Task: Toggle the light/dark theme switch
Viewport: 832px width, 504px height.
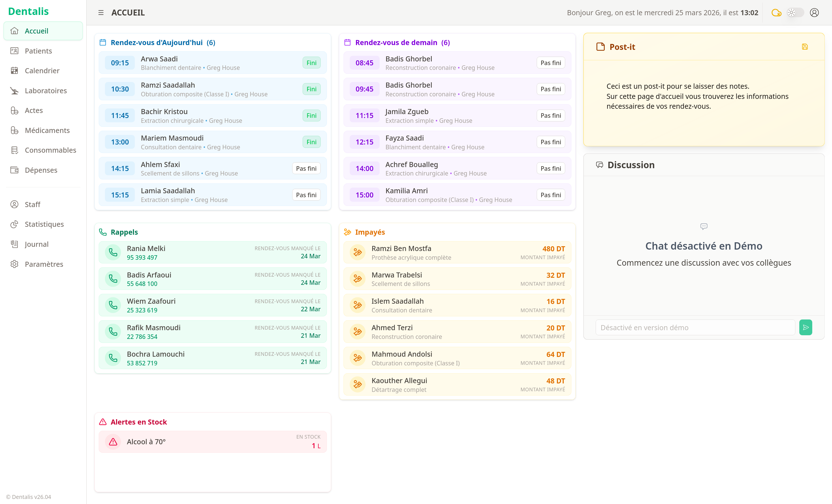Action: pos(795,13)
